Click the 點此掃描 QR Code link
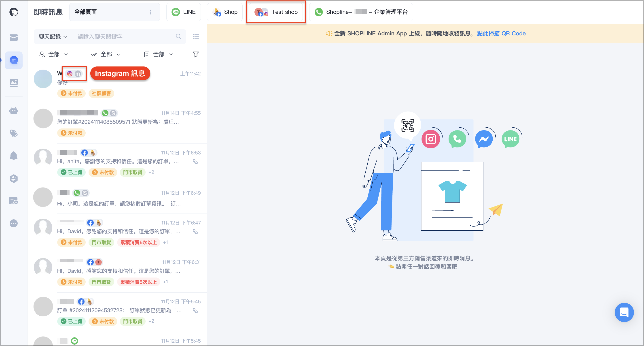644x346 pixels. point(501,33)
